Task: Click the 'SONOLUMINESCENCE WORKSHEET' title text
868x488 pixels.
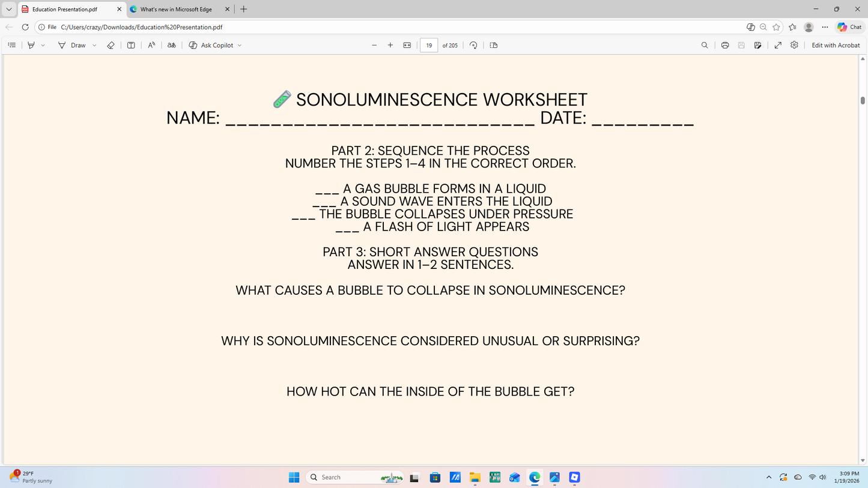Action: [442, 100]
